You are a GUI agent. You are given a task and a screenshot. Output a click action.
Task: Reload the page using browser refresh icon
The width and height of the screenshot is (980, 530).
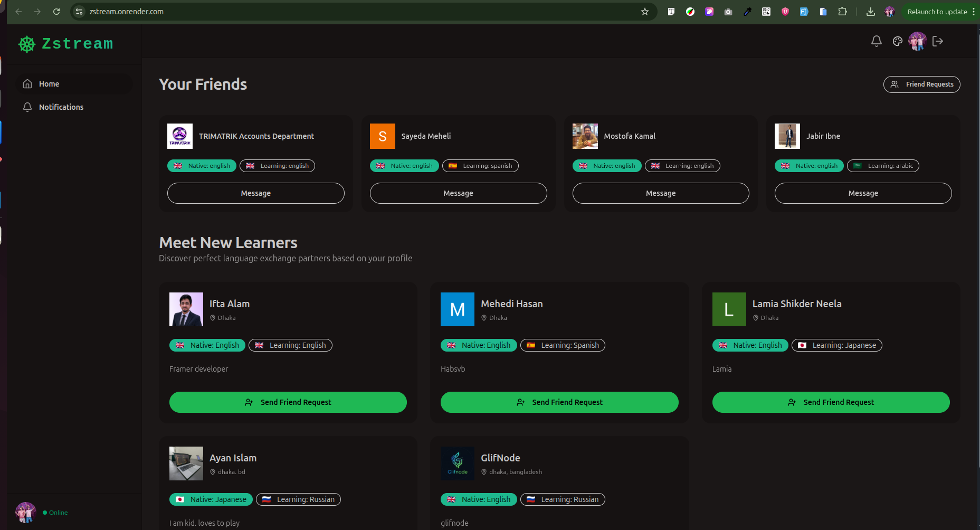(x=56, y=12)
